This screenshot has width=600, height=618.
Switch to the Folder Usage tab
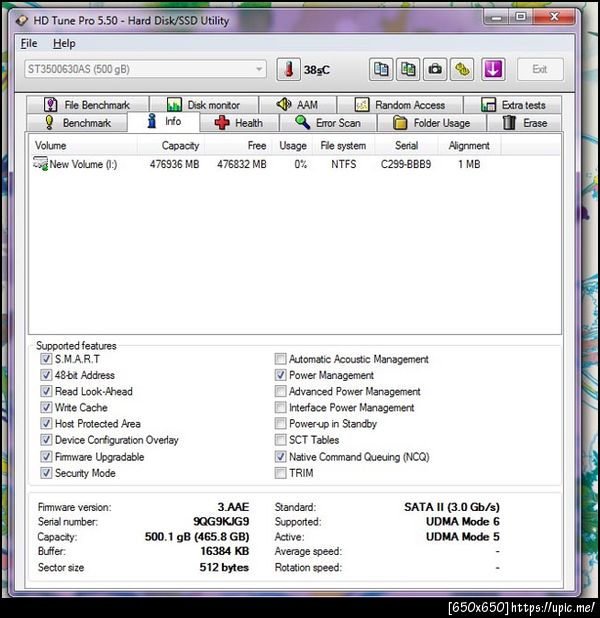432,123
